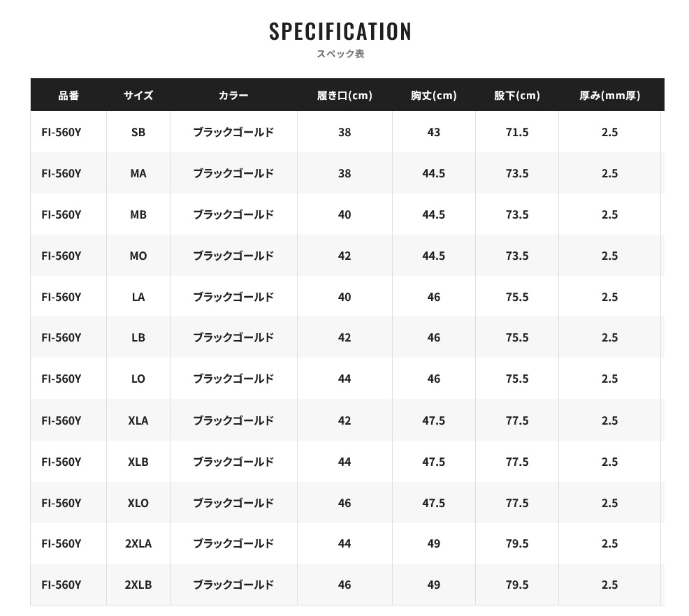
Task: Click the 71.5 inseam value
Action: [x=517, y=132]
